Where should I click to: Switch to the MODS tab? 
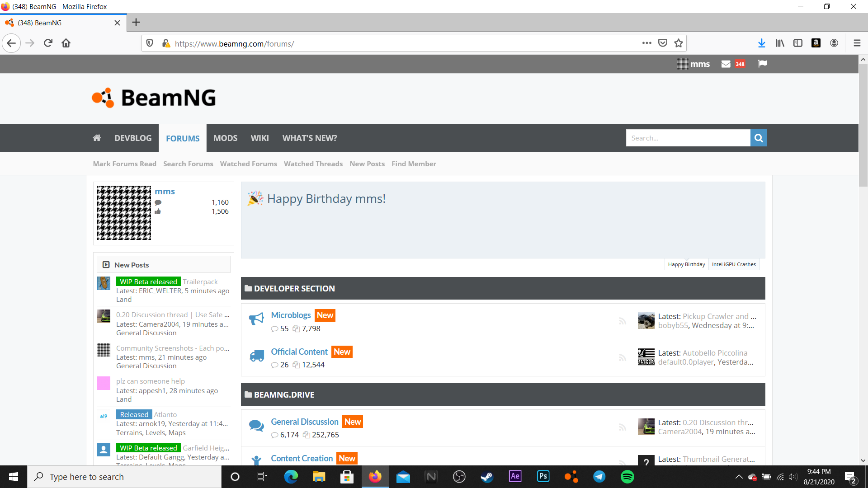[225, 138]
